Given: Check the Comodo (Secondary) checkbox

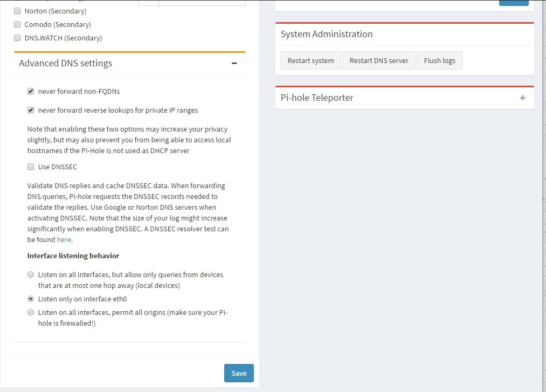Looking at the screenshot, I should 17,24.
